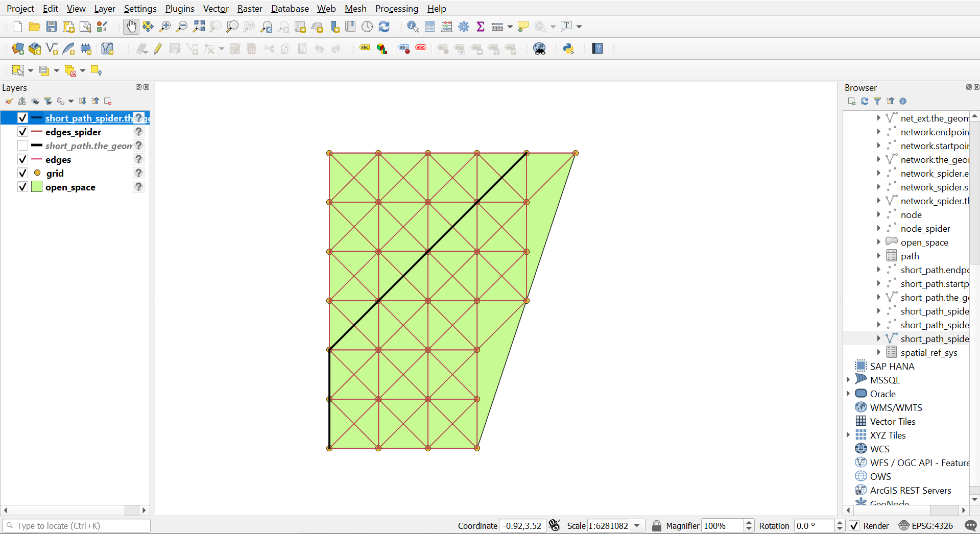Create a new project with New icon

click(x=18, y=27)
